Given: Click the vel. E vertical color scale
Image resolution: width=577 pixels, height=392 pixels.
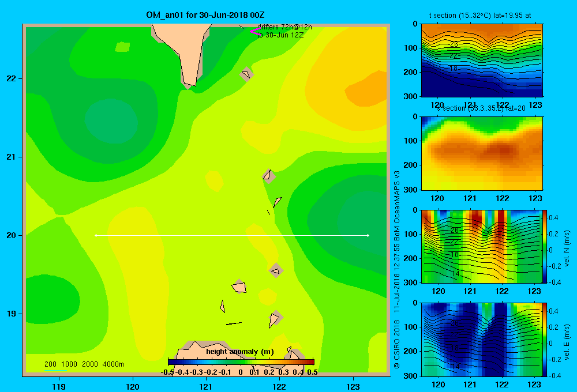Looking at the screenshot, I should (x=545, y=340).
